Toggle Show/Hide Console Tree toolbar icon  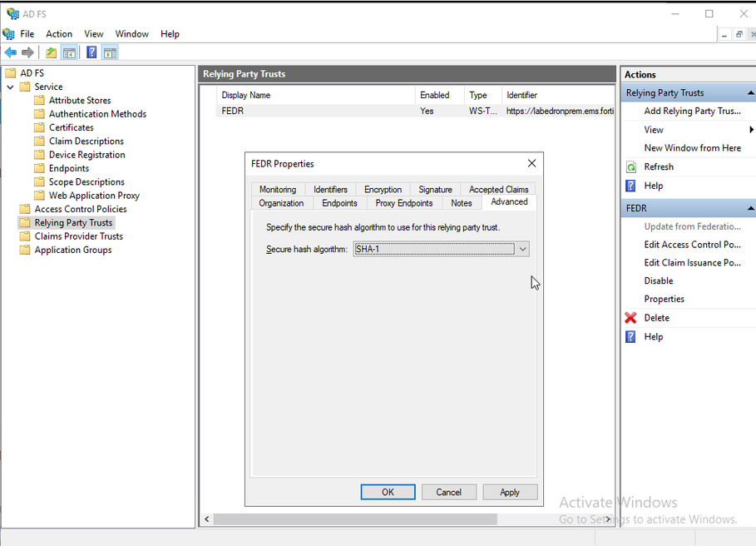[70, 52]
